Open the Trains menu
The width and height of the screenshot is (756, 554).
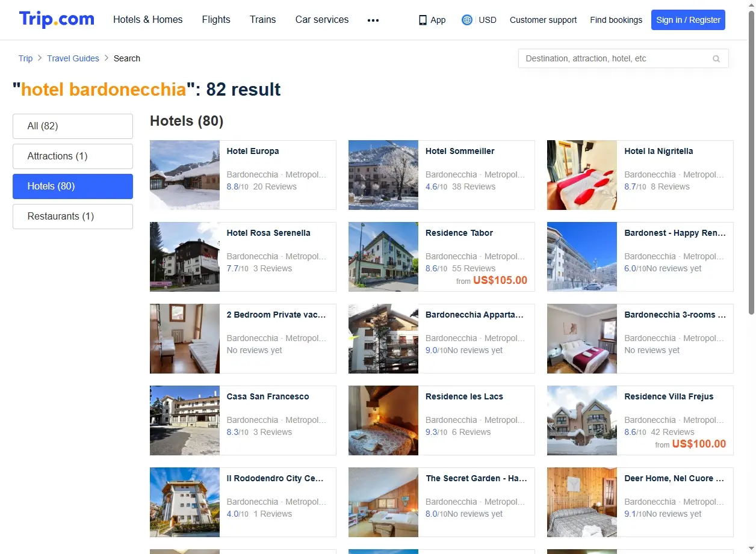[263, 20]
